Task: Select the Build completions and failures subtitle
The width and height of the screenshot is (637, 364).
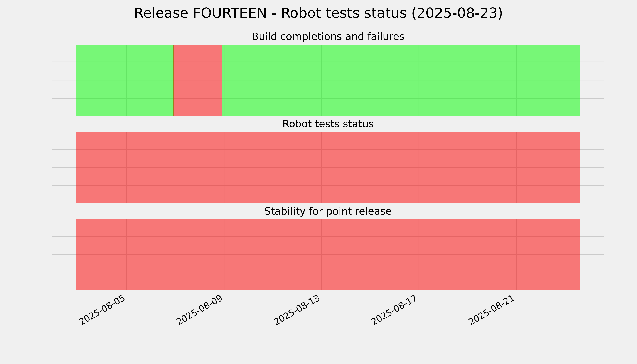Action: pos(328,37)
